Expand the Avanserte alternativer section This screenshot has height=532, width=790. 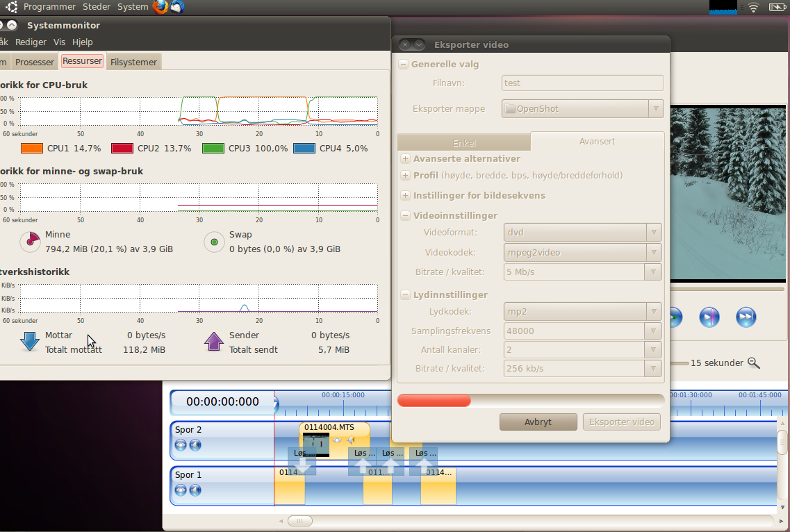click(x=406, y=159)
